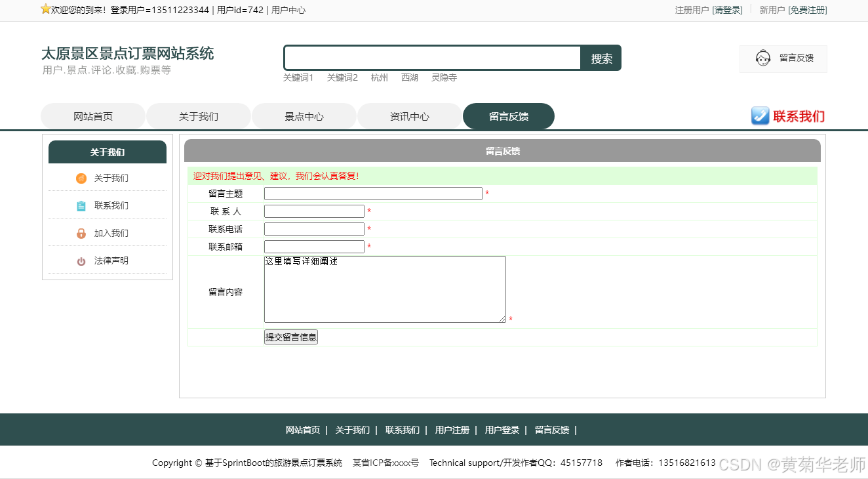Click the headset icon in the feedback box
The image size is (868, 479).
click(x=762, y=58)
